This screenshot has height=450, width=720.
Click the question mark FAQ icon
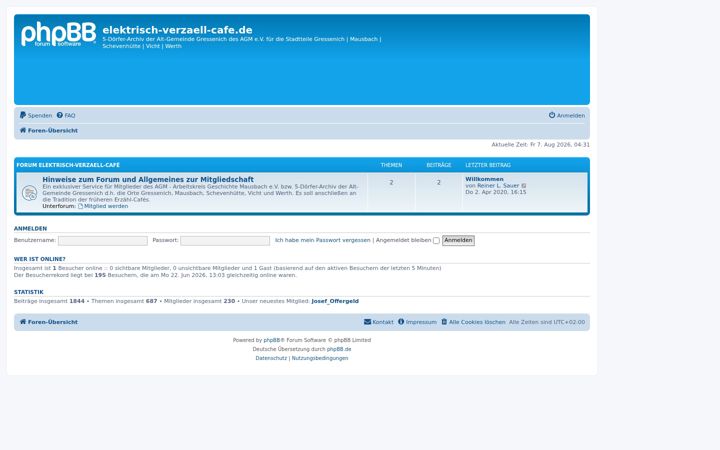click(60, 115)
